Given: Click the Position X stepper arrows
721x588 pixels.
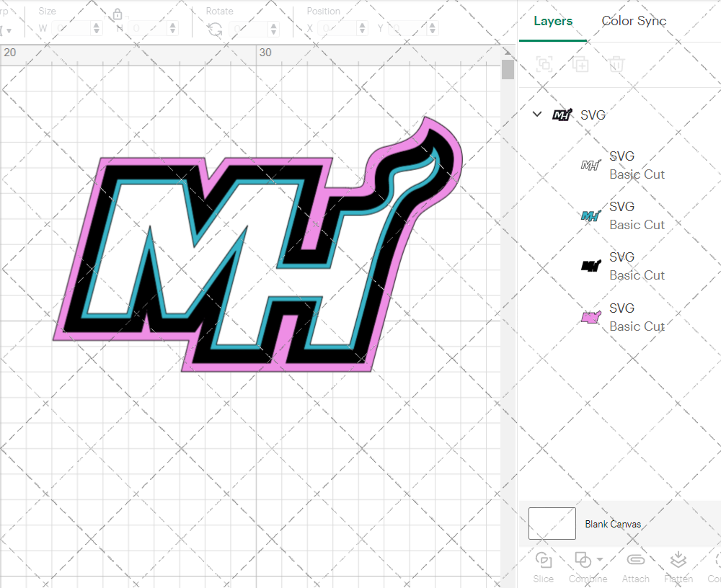Looking at the screenshot, I should [363, 29].
